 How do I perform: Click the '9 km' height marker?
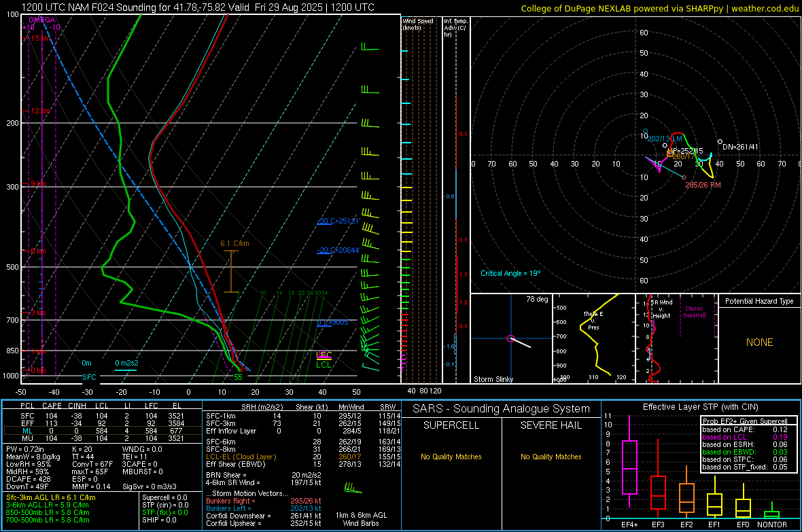[x=39, y=183]
